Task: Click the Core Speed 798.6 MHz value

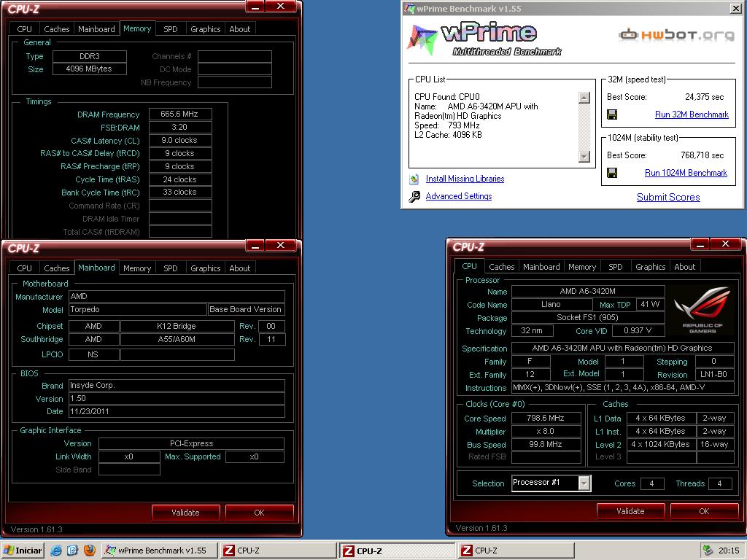Action: click(546, 418)
